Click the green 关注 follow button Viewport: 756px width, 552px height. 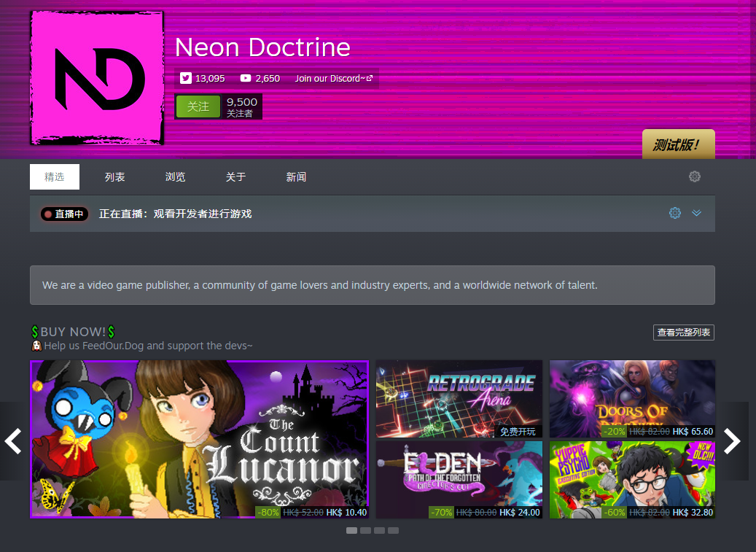(198, 106)
